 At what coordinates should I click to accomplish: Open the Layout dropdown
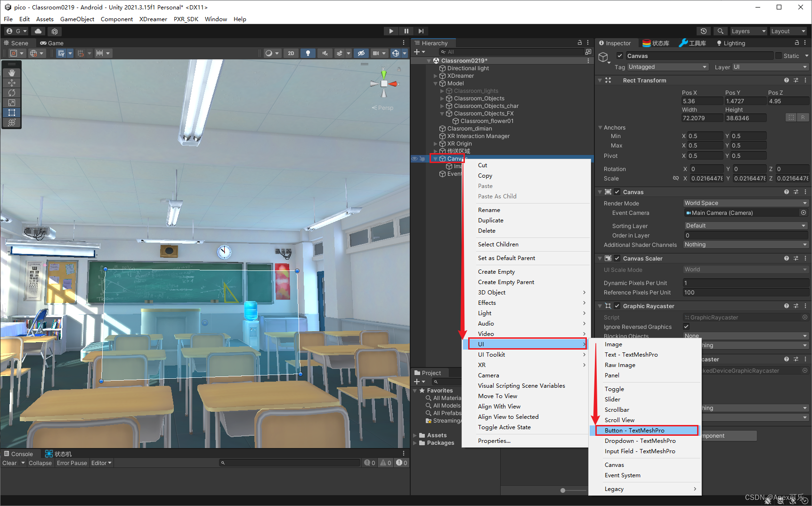(788, 31)
